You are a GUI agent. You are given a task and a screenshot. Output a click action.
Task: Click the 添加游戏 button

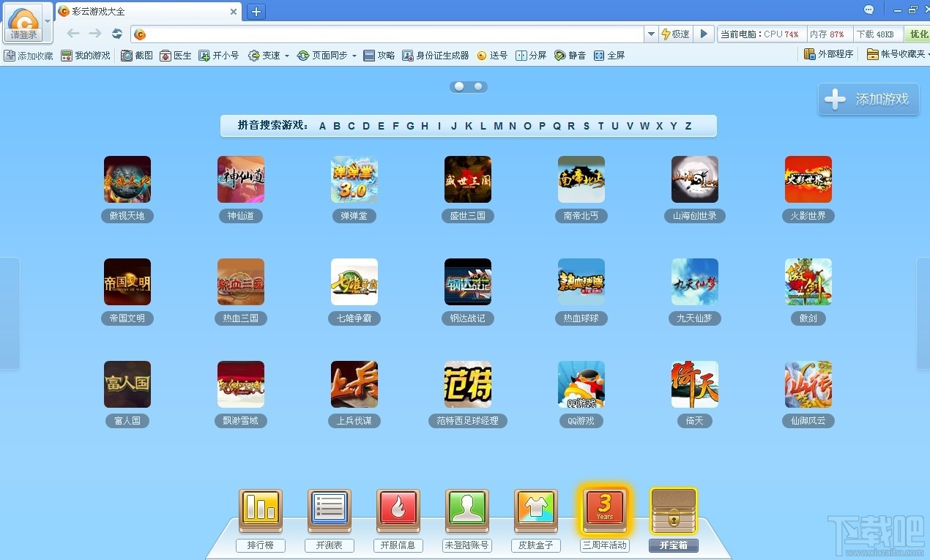pos(868,100)
